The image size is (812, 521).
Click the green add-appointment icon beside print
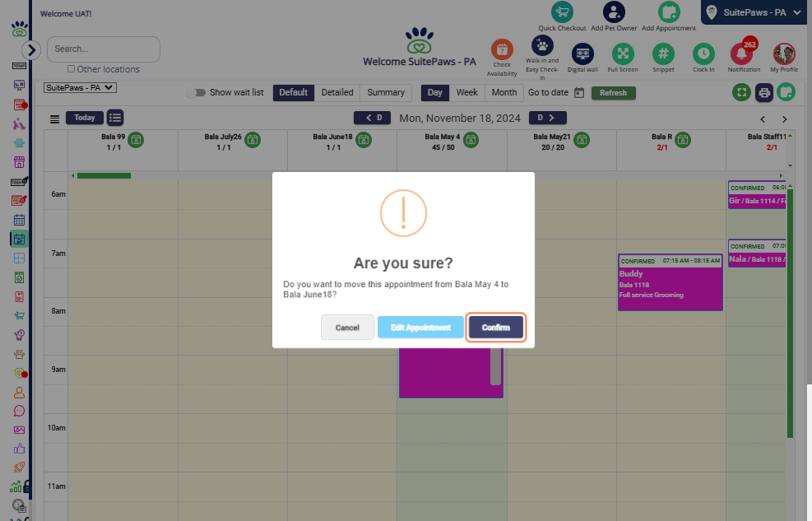(x=786, y=93)
